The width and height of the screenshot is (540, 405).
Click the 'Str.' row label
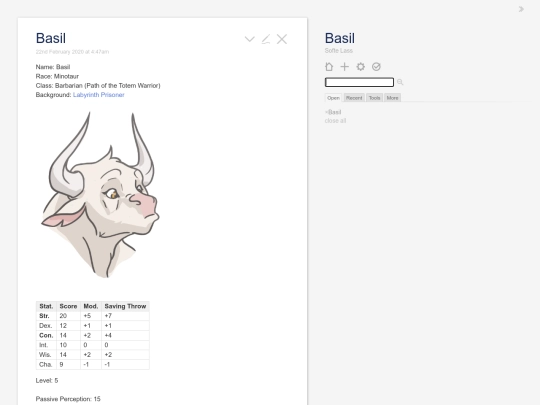[44, 316]
